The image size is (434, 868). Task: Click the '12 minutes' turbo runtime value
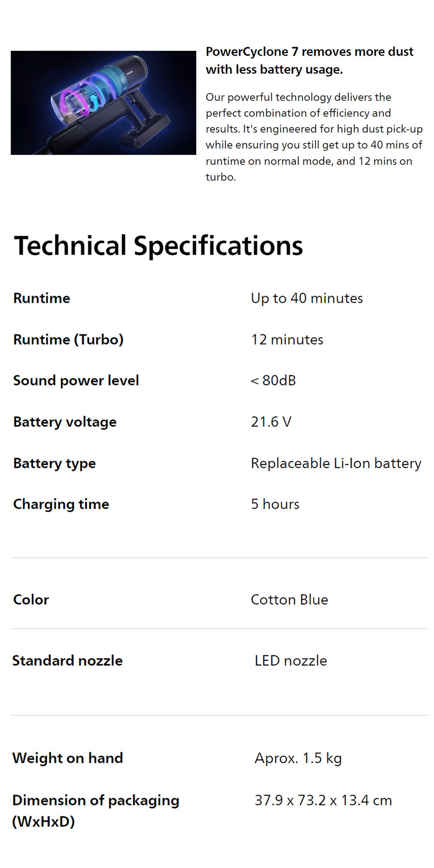point(287,339)
